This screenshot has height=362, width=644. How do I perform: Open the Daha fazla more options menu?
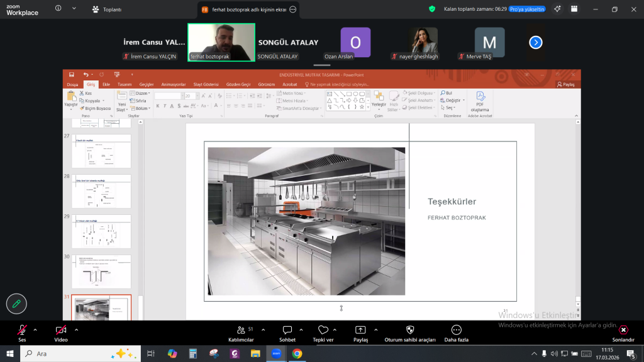457,330
